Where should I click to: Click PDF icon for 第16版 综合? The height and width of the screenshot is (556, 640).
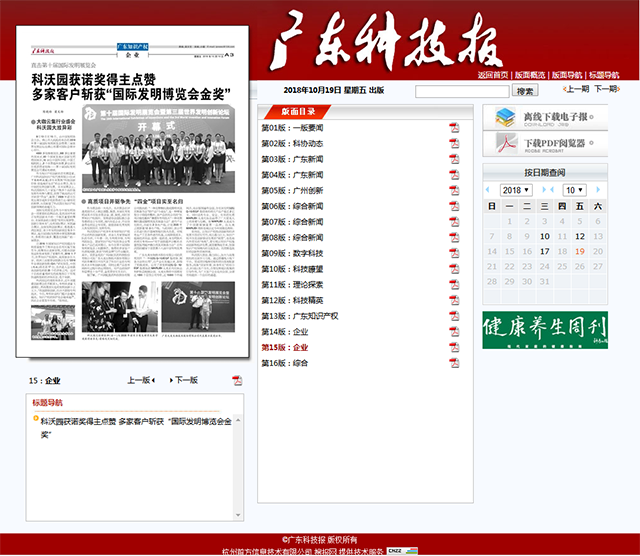[453, 363]
